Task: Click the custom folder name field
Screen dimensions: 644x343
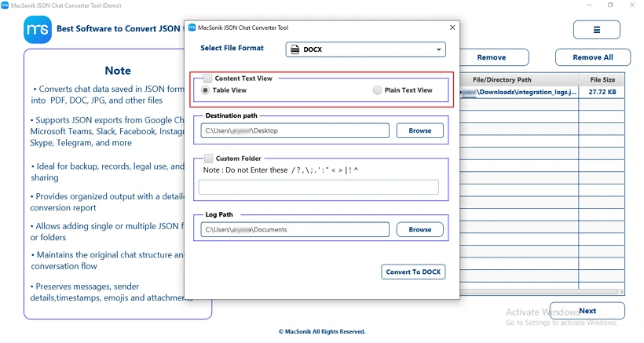Action: [x=319, y=187]
